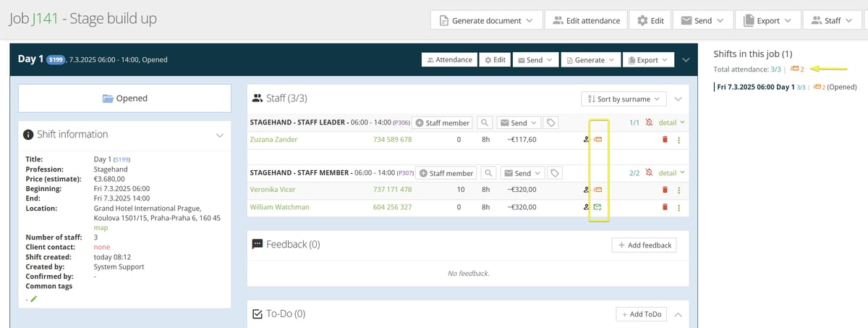Click S199 badge in Day 1 header
This screenshot has height=328, width=868.
[x=56, y=60]
